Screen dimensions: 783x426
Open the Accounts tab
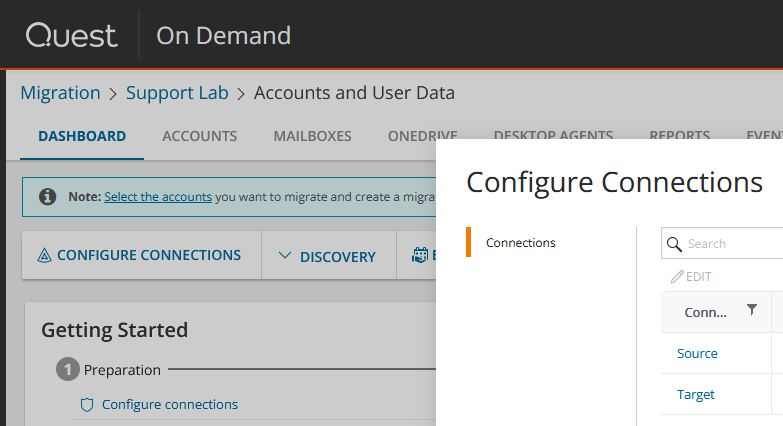pos(199,136)
